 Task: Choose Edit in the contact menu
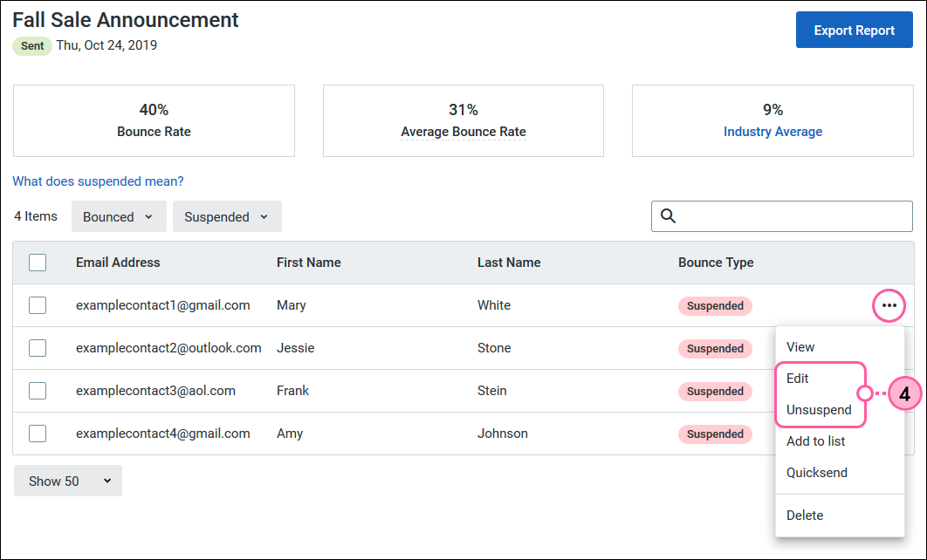pos(797,378)
